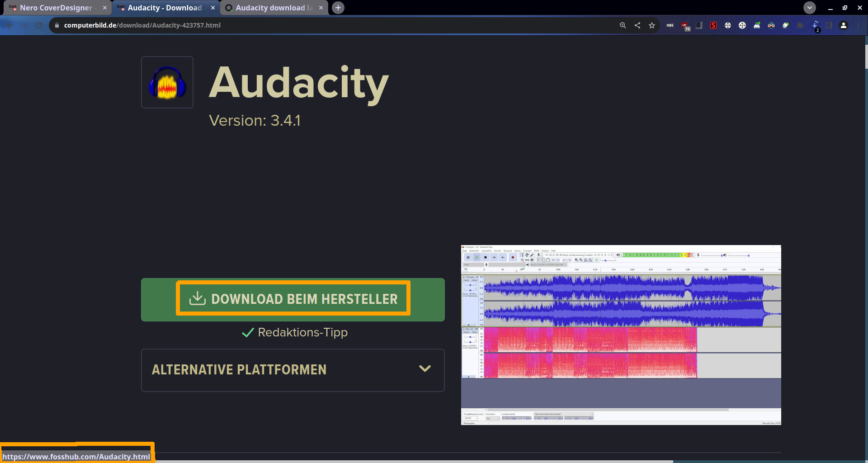Click the goggles face extension icon
This screenshot has width=868, height=463.
(x=771, y=25)
